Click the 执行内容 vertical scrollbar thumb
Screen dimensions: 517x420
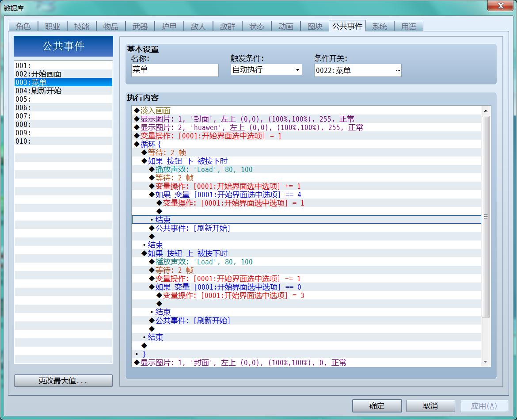486,217
